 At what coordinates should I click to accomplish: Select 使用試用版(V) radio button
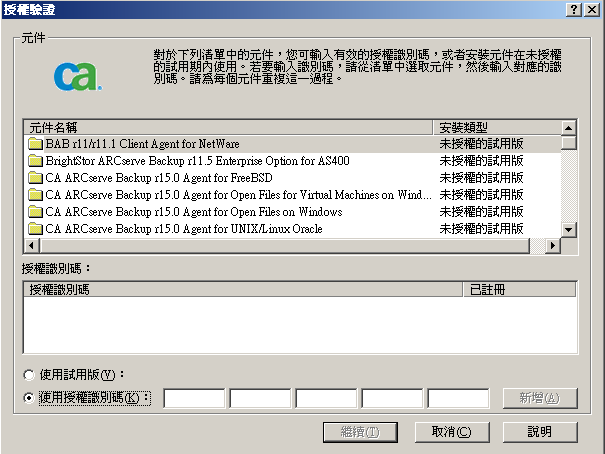coord(29,375)
